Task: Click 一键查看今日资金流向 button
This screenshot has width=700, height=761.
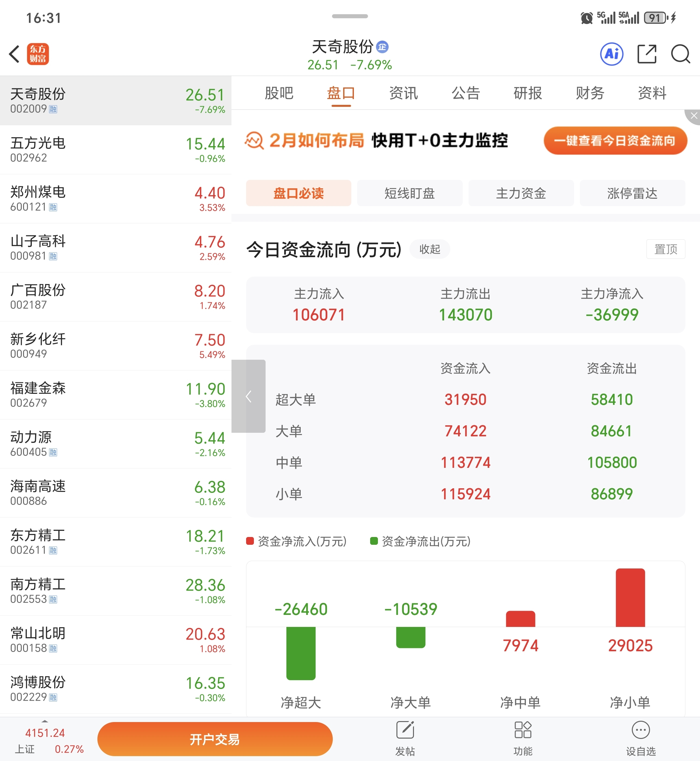Action: pos(615,141)
